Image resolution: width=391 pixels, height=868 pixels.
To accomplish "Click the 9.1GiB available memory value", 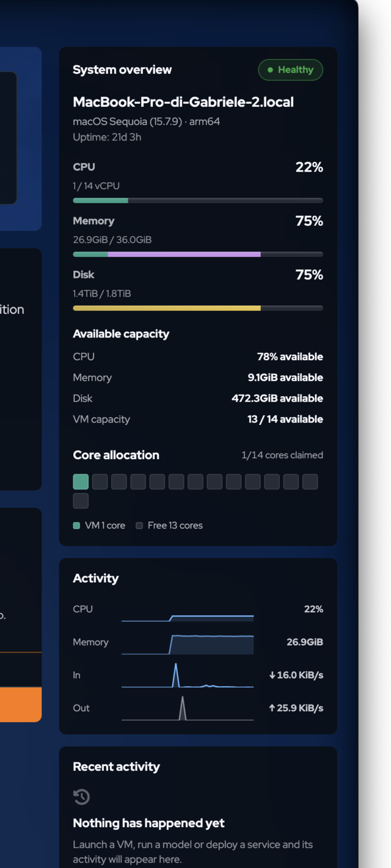I will pyautogui.click(x=285, y=377).
